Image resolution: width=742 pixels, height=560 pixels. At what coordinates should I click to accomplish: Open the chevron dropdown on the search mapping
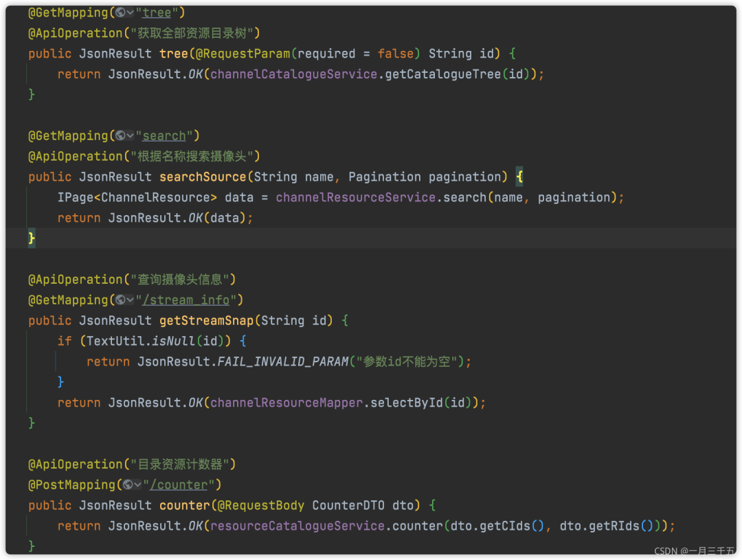point(132,135)
